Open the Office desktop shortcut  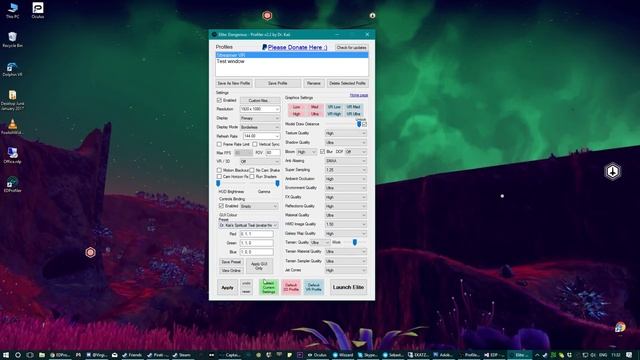[12, 155]
